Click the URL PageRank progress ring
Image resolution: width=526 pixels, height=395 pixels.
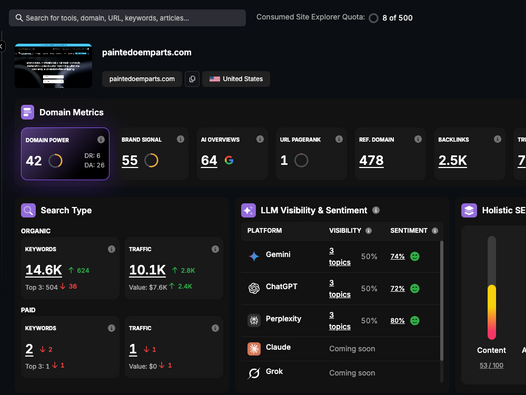pos(301,160)
